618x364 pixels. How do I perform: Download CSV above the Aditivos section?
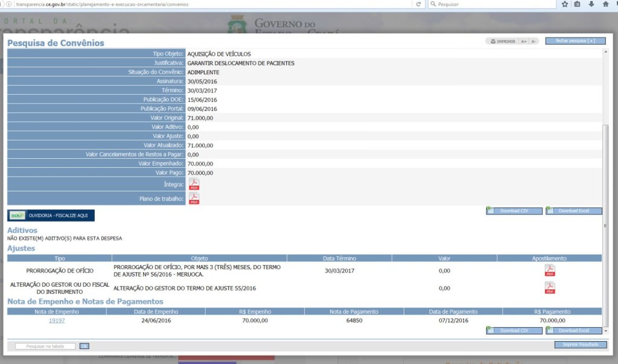514,211
